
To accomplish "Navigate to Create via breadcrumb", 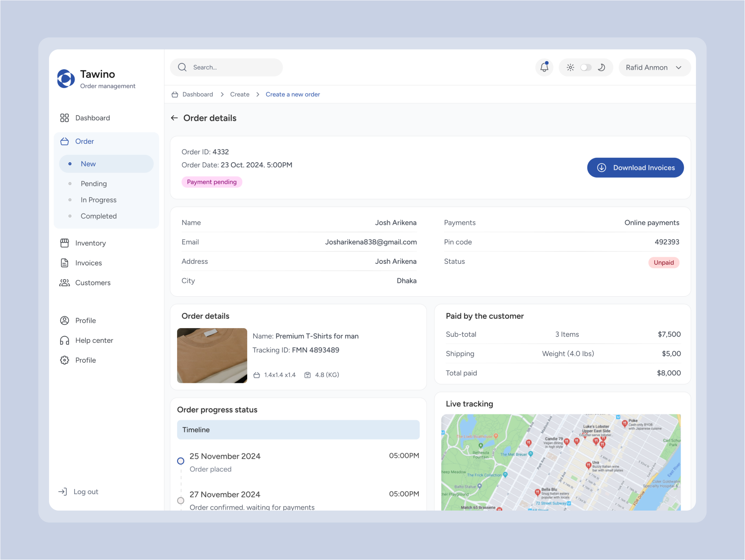I will tap(239, 94).
